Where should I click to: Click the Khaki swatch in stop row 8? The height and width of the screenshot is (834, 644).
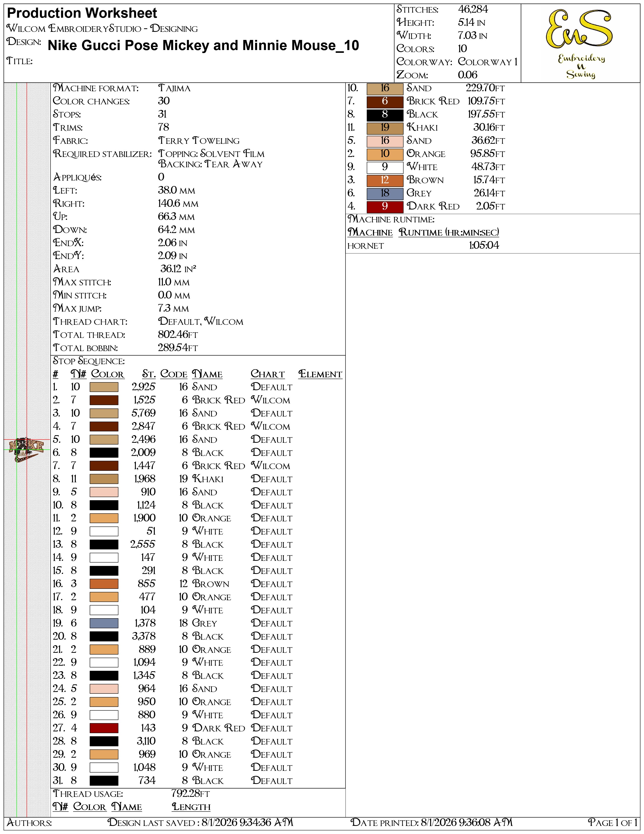click(x=104, y=479)
